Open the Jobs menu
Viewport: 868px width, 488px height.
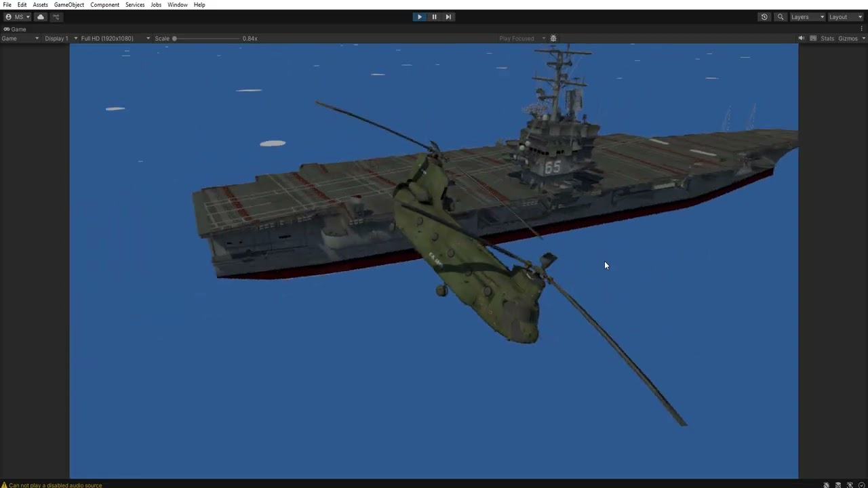point(156,5)
